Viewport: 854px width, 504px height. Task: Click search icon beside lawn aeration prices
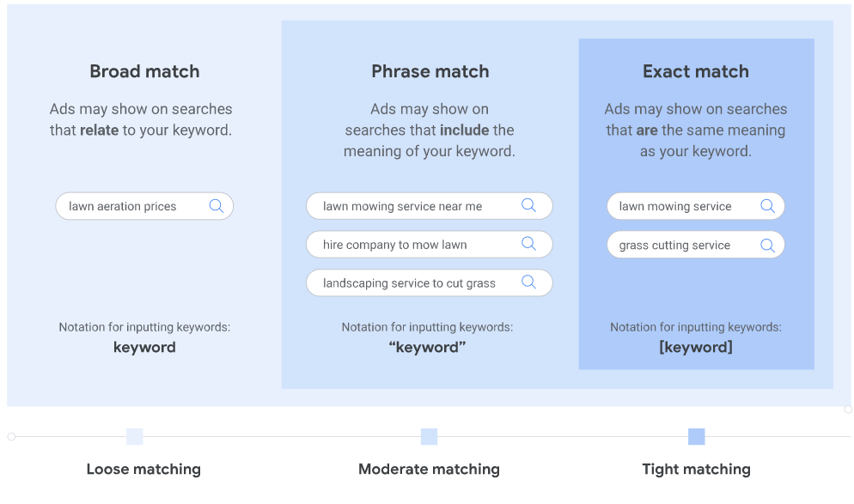click(x=217, y=206)
